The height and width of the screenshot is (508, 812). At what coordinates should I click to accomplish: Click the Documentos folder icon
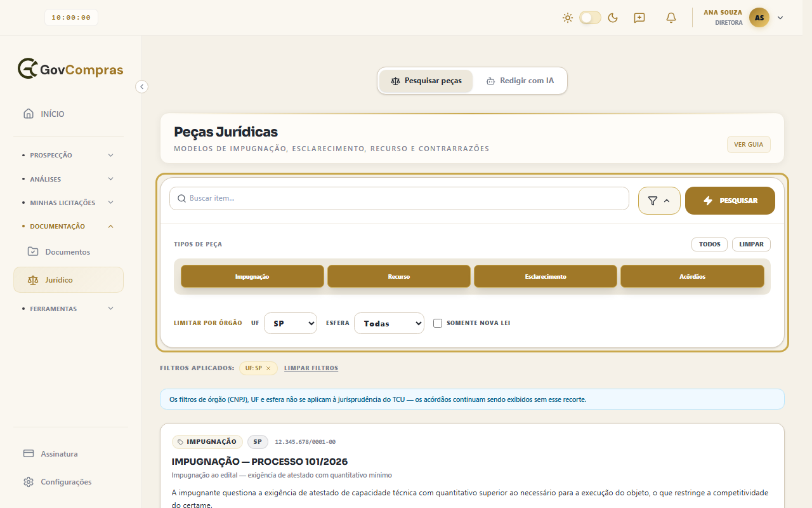[x=33, y=251]
